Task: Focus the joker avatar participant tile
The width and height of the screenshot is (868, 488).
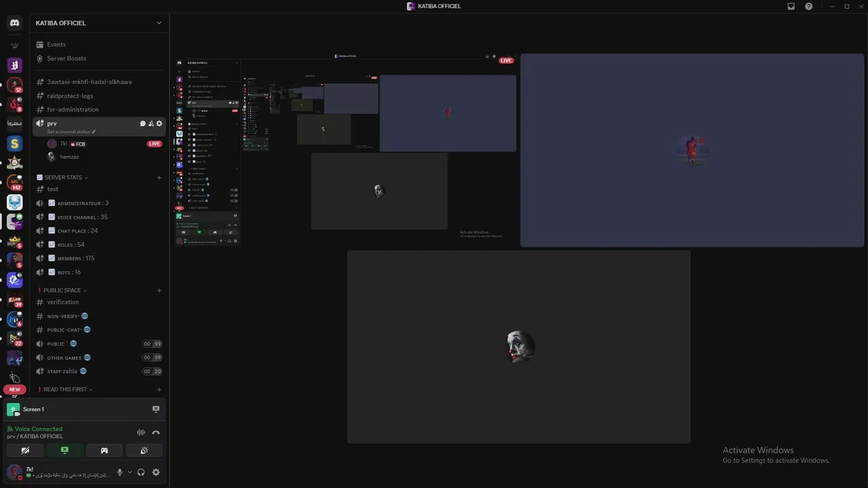Action: coord(519,347)
